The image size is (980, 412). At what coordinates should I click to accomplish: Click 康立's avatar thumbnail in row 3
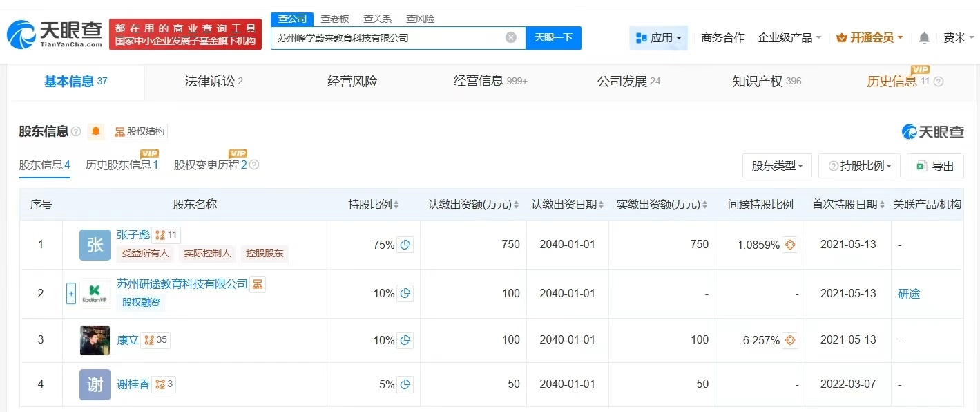94,339
